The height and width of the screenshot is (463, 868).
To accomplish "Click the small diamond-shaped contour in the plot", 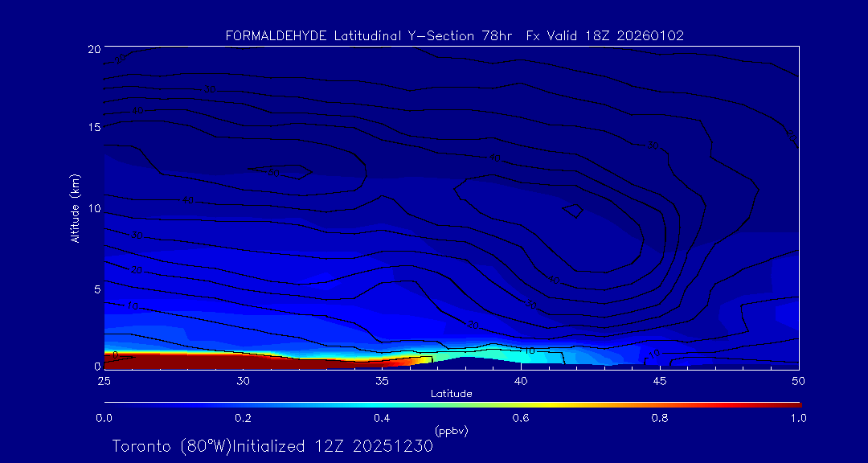I will point(573,211).
